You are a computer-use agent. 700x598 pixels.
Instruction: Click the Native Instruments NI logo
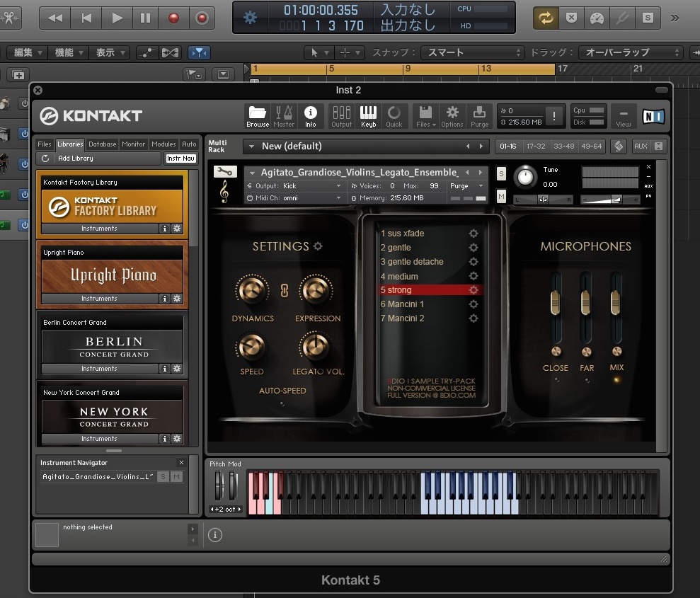[653, 117]
